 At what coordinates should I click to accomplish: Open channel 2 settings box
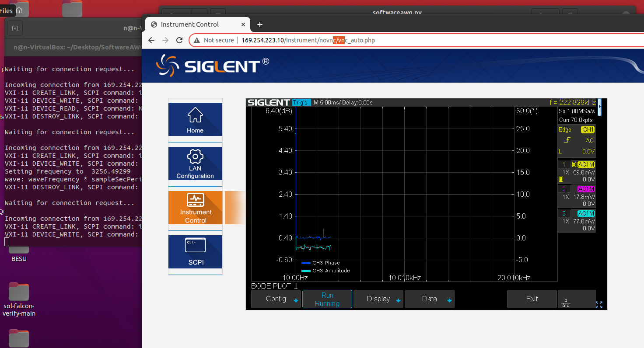pyautogui.click(x=577, y=196)
